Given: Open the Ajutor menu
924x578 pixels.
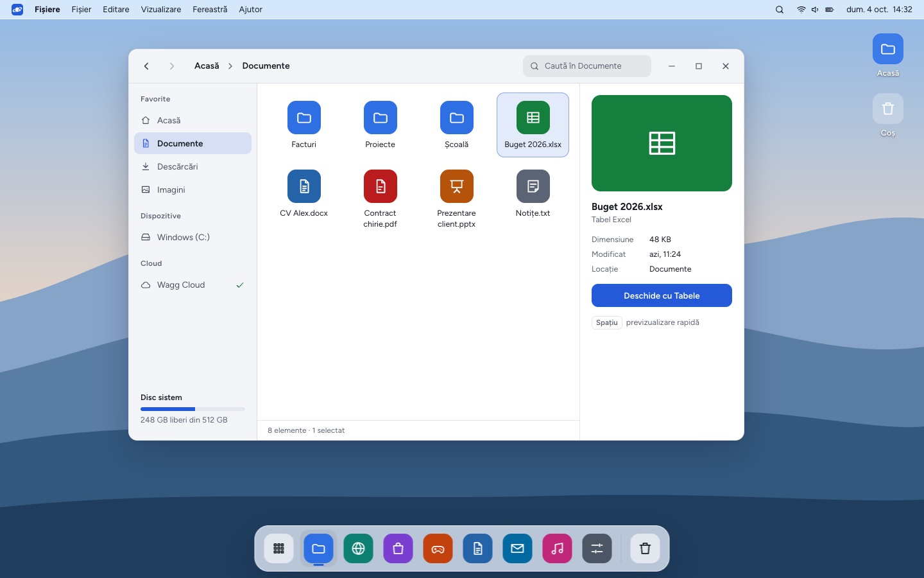Looking at the screenshot, I should 250,10.
